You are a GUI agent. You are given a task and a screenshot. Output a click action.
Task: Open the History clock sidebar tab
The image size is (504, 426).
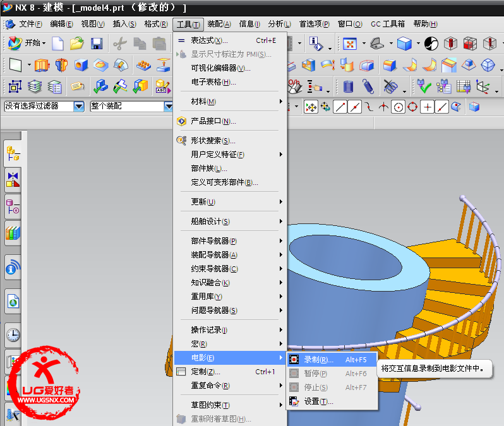pos(13,334)
